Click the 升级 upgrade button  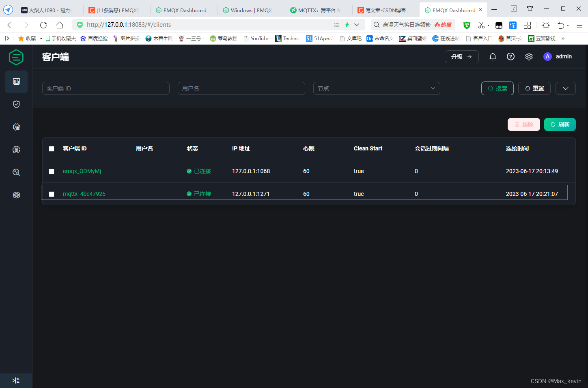pyautogui.click(x=461, y=57)
